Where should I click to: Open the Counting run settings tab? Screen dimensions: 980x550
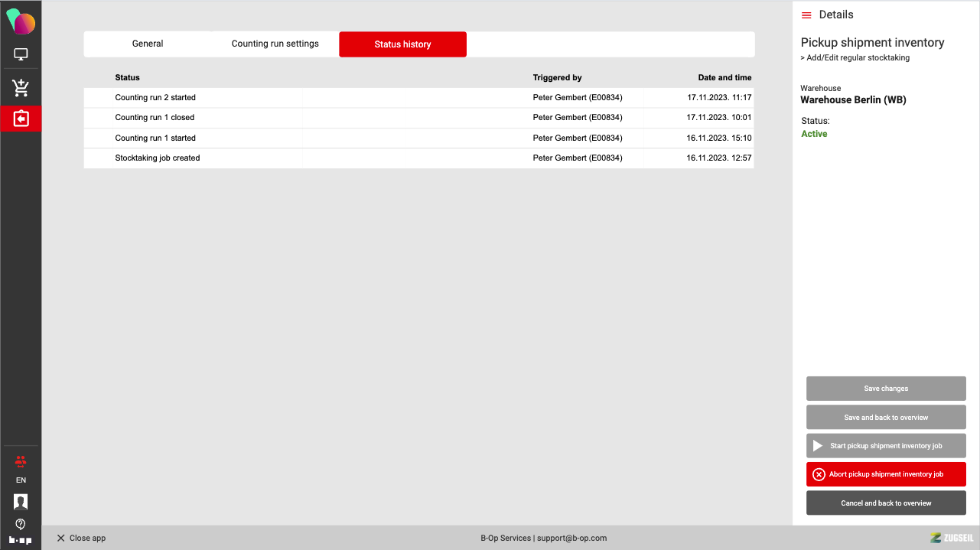[x=275, y=44]
